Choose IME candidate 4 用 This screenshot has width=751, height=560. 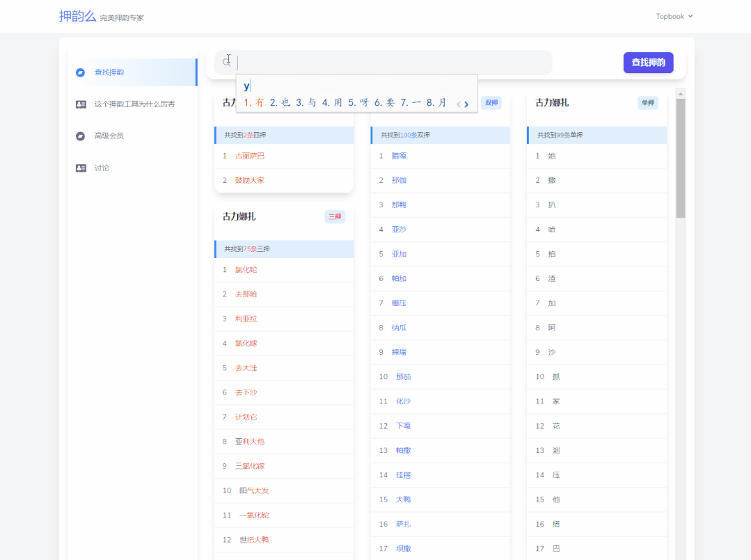(333, 102)
